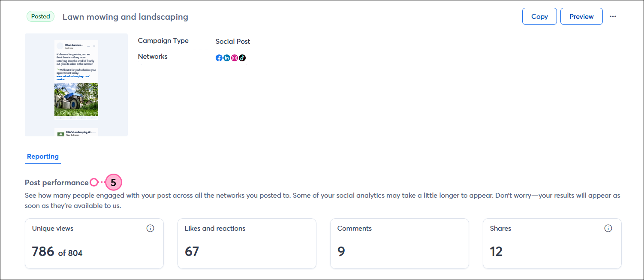Click the Posted status badge
Screen dimensions: 644x280
coord(40,16)
